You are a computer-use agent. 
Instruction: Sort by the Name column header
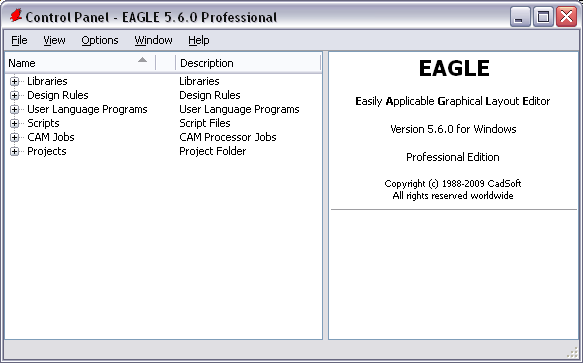(81, 63)
